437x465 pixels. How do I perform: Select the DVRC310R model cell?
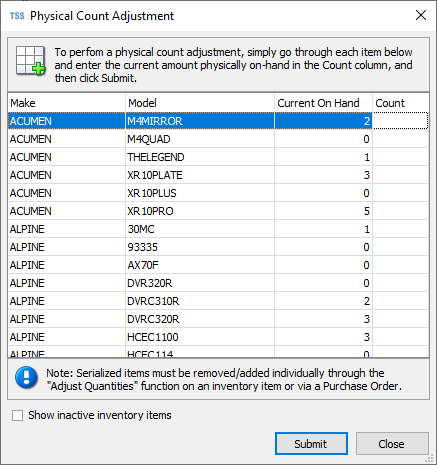coord(200,301)
